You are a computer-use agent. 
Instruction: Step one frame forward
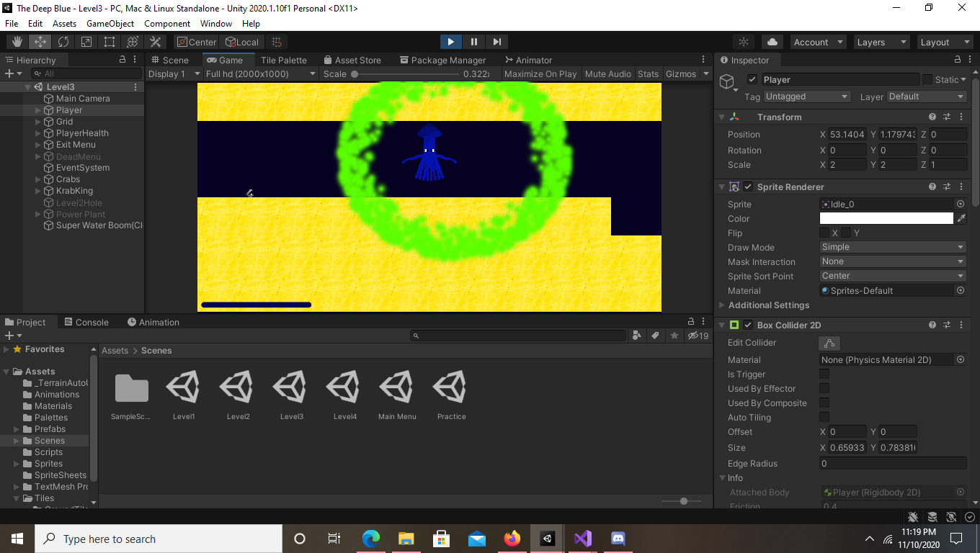pos(497,42)
